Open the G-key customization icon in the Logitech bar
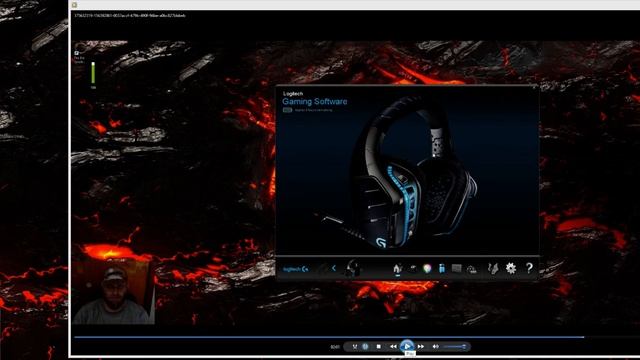 pos(413,268)
